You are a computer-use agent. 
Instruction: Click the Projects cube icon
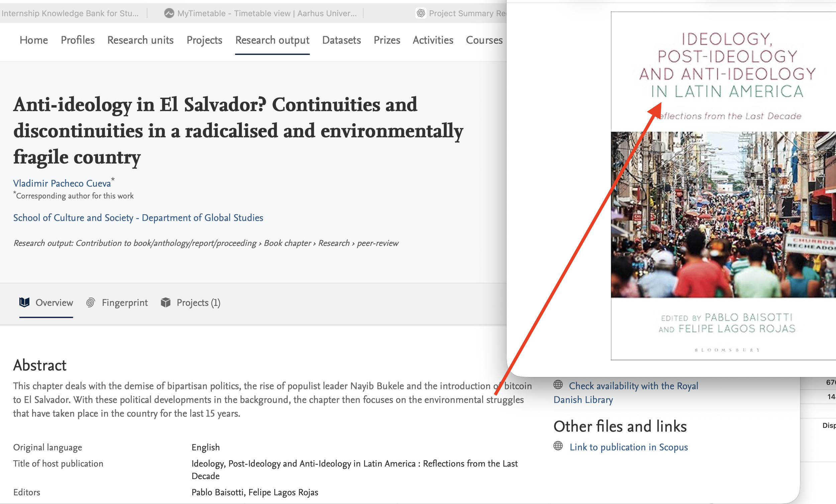pyautogui.click(x=166, y=302)
